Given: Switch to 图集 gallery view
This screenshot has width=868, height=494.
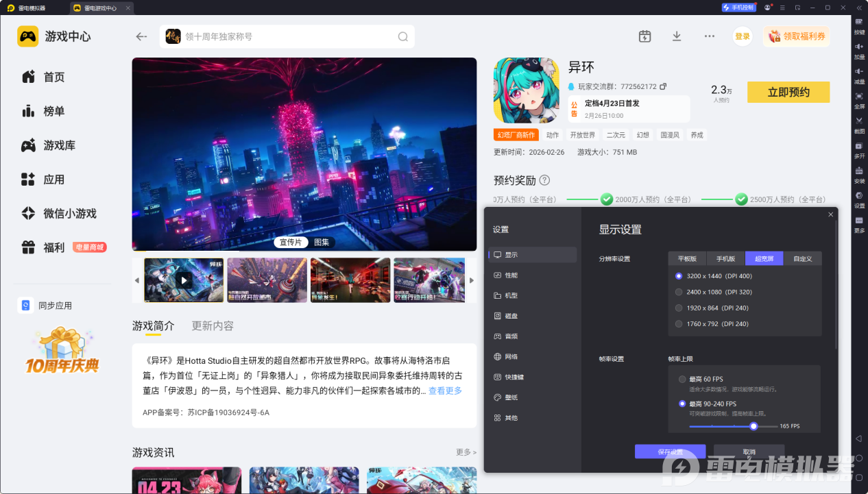Looking at the screenshot, I should [322, 242].
